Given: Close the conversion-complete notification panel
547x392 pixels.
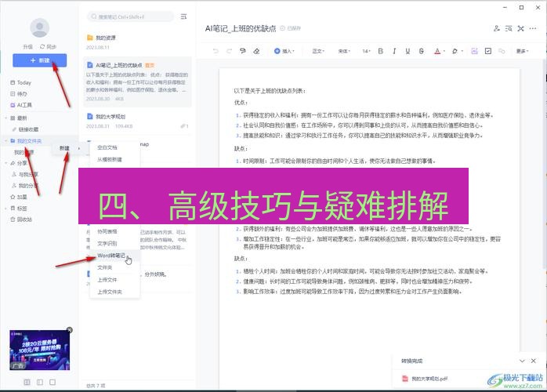Looking at the screenshot, I should pos(534,361).
